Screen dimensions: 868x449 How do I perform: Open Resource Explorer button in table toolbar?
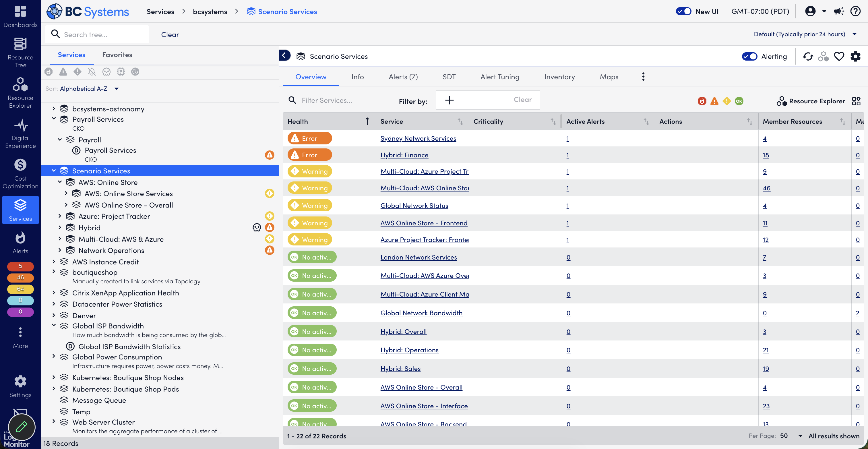810,101
